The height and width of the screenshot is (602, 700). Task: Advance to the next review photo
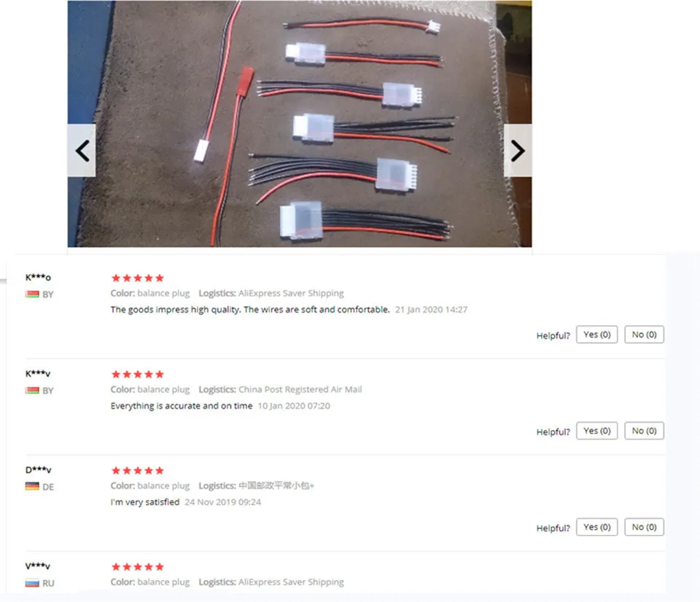click(x=518, y=150)
